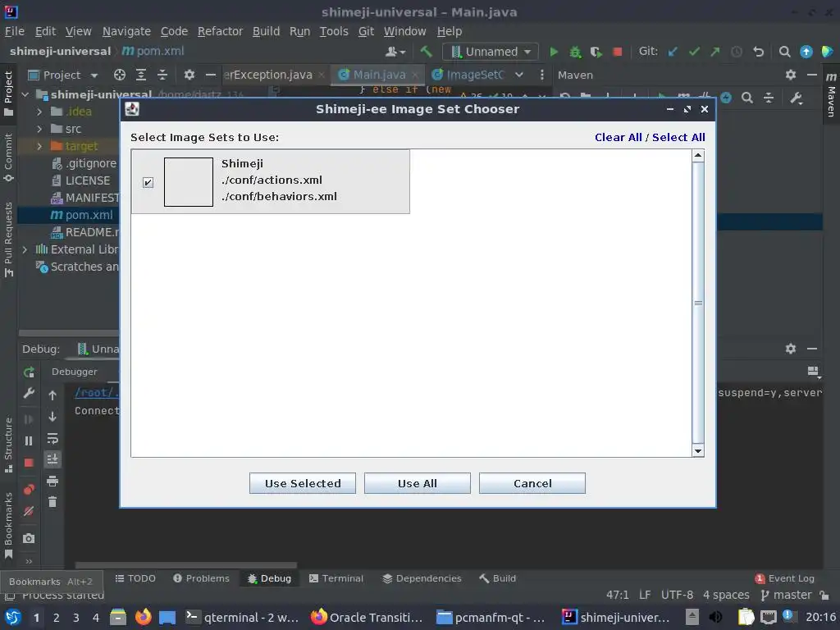840x630 pixels.
Task: Start debugging with the green bug icon
Action: [575, 52]
